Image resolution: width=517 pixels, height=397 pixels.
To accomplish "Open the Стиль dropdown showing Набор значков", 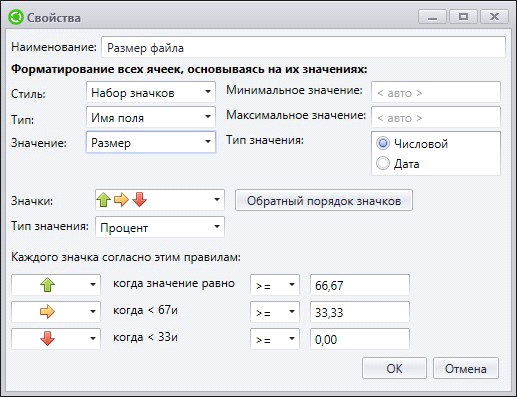I will (151, 92).
